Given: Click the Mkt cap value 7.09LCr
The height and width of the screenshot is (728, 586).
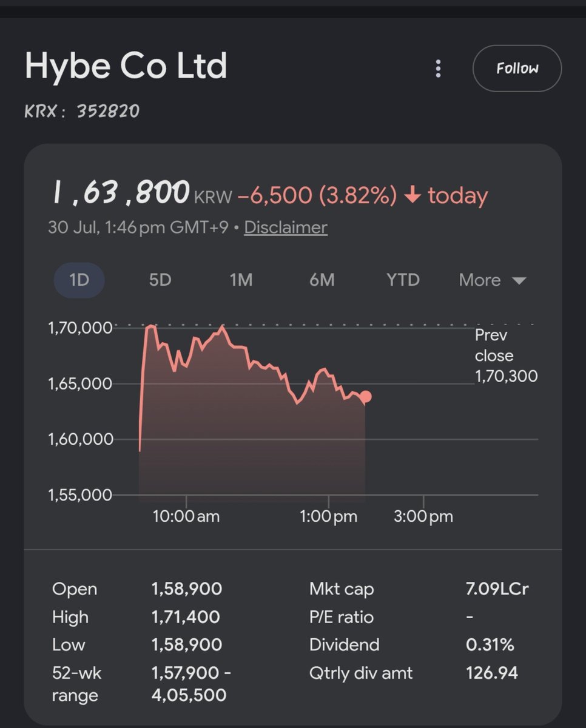Looking at the screenshot, I should (x=497, y=589).
